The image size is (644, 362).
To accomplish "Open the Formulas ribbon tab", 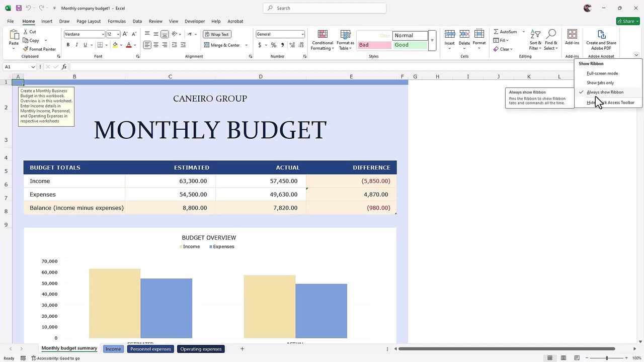I will [117, 21].
